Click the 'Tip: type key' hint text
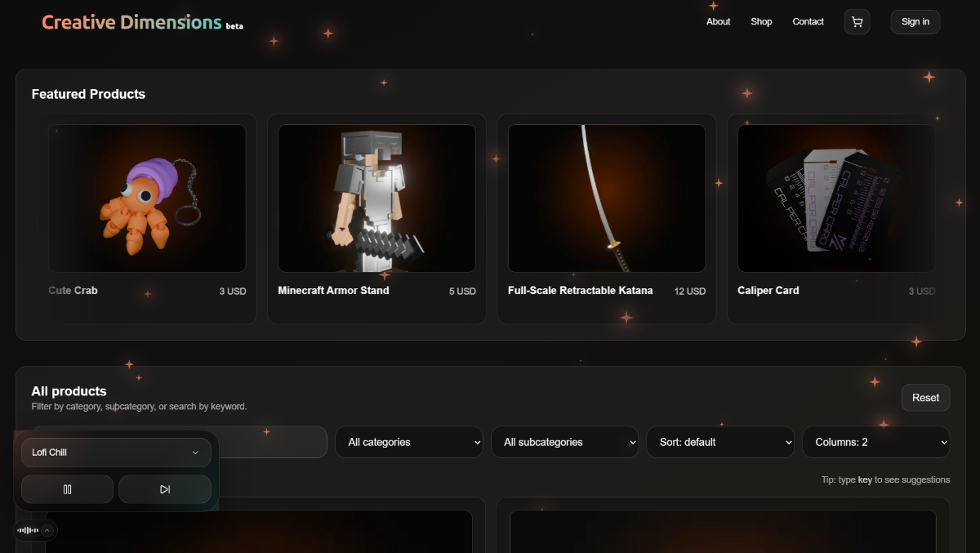Viewport: 980px width, 553px height. (886, 479)
